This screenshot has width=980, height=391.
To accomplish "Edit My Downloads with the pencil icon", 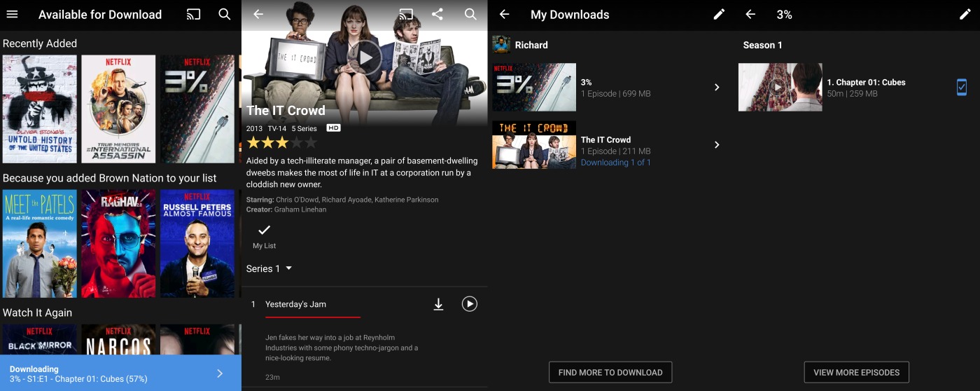I will pyautogui.click(x=719, y=14).
